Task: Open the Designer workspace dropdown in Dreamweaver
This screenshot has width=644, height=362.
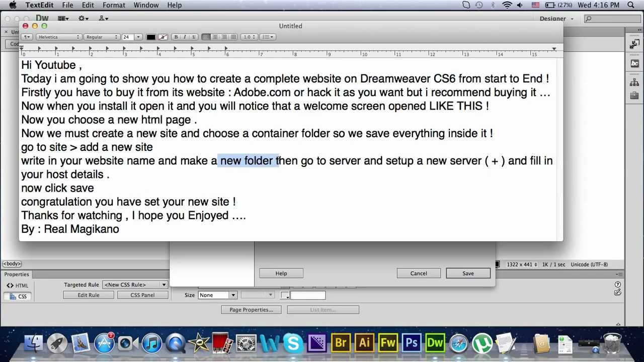Action: [x=556, y=19]
